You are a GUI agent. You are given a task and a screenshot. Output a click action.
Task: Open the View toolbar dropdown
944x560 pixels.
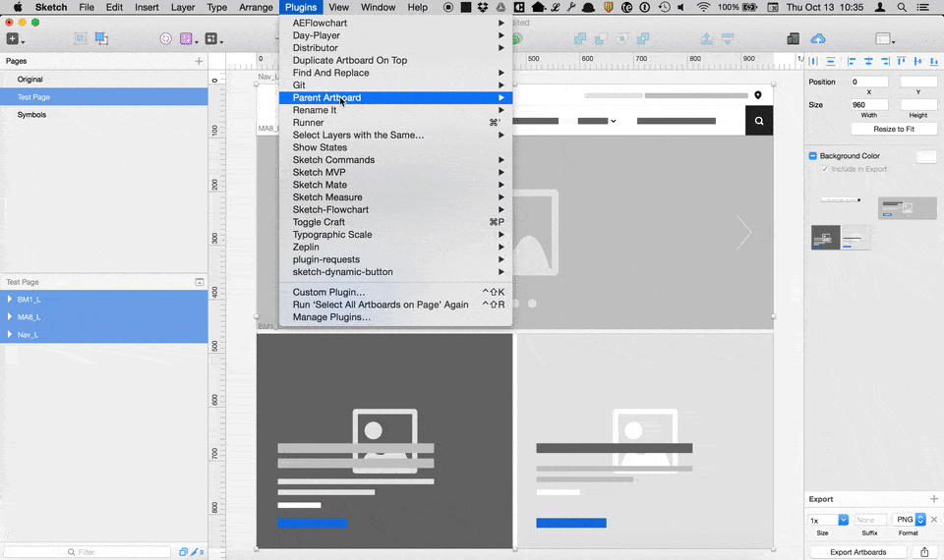[x=884, y=39]
